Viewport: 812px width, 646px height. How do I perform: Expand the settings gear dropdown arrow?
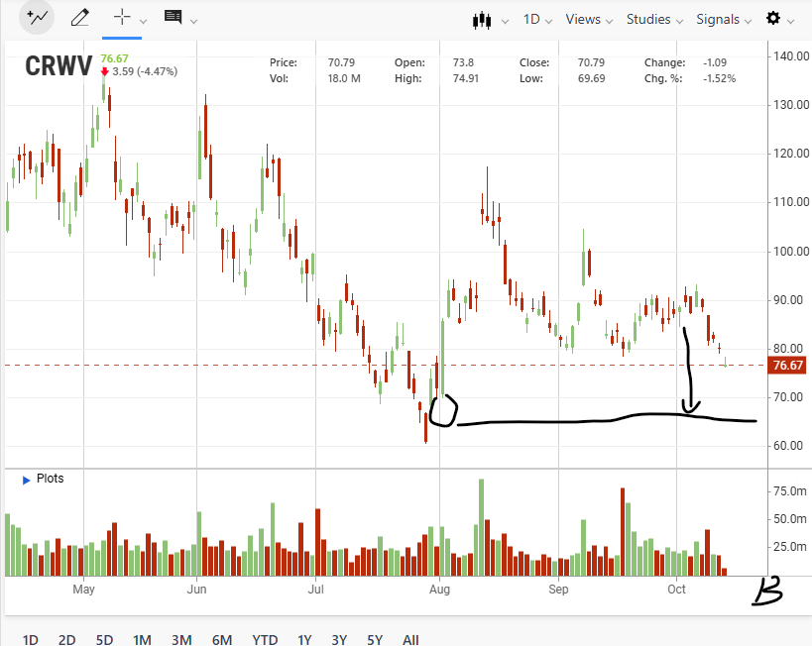tap(790, 21)
